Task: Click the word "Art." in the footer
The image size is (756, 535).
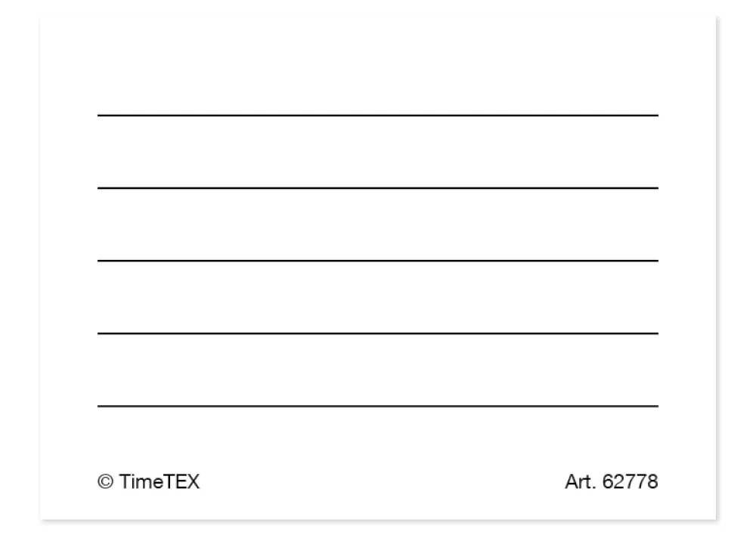Action: [579, 482]
